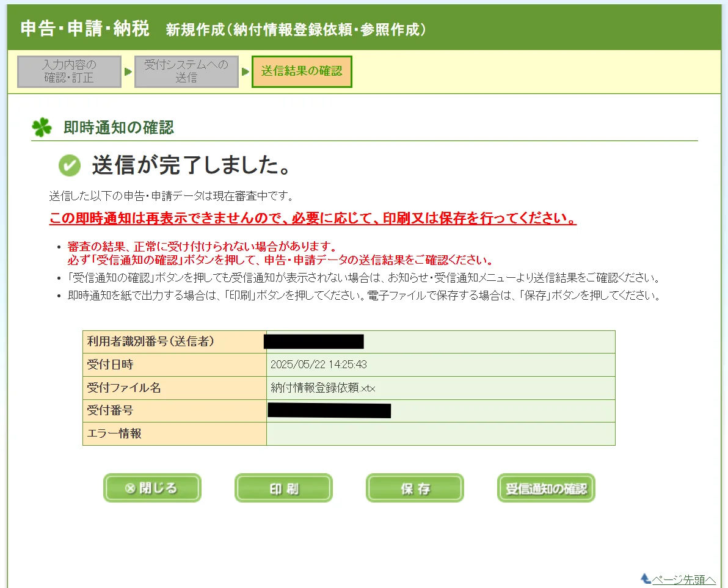
Task: Click the 印刷 button
Action: (283, 488)
